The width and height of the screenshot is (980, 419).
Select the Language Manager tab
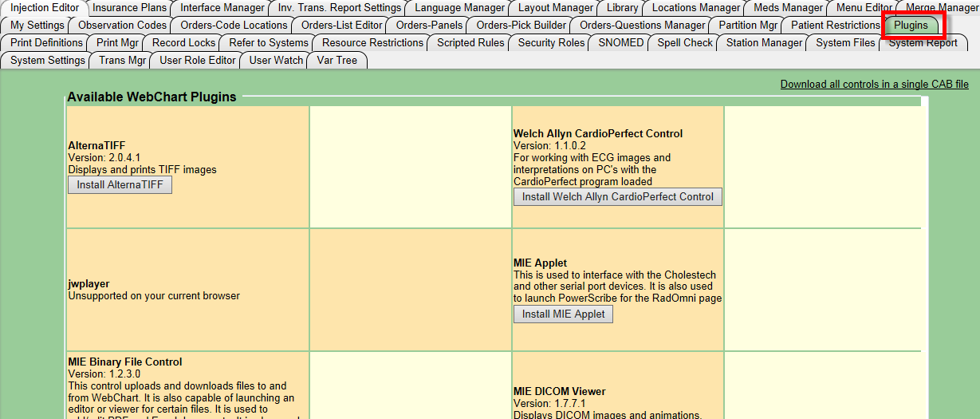(462, 7)
